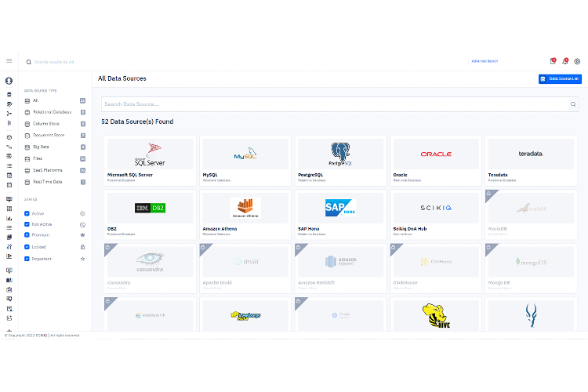
Task: Click the clock icon next to Not Active
Action: (x=82, y=225)
